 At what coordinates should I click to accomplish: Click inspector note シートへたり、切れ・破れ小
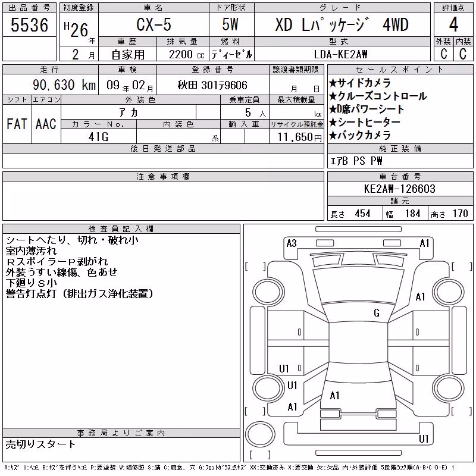[72, 240]
